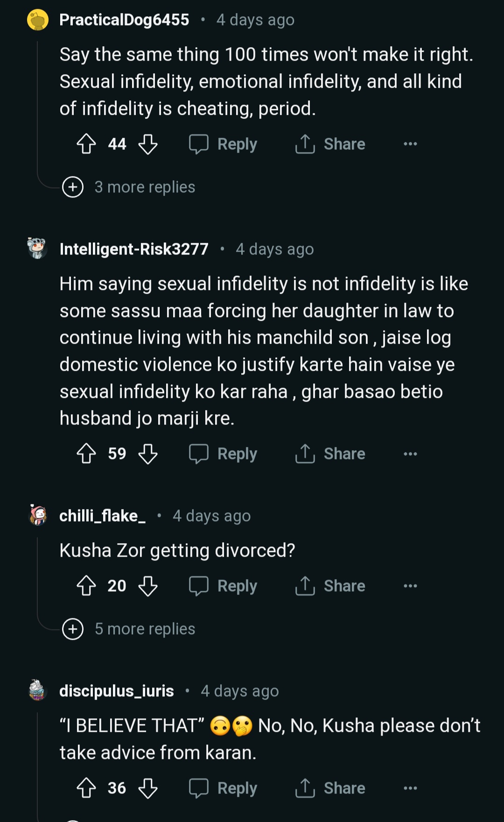Viewport: 504px width, 822px height.
Task: Open more options on chilli_flake_'s comment
Action: [x=410, y=586]
